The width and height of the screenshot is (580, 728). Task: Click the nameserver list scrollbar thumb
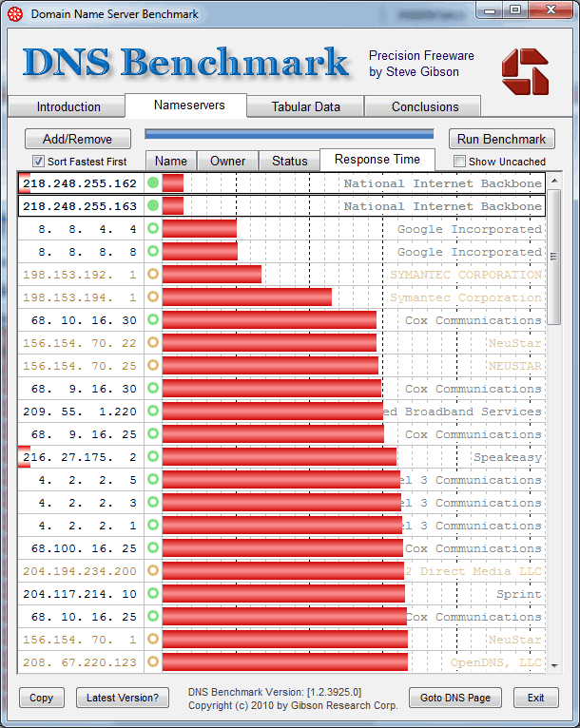pyautogui.click(x=554, y=257)
